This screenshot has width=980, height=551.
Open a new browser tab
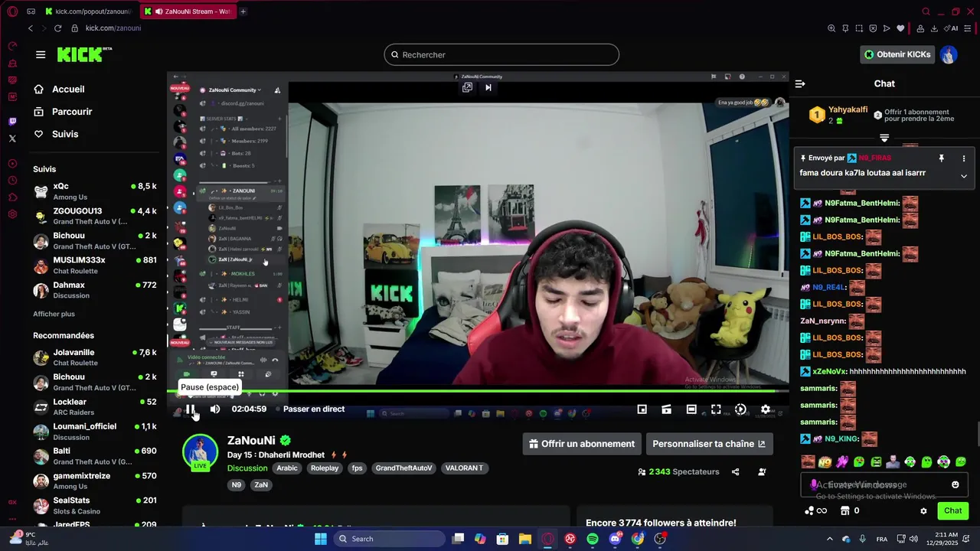pyautogui.click(x=243, y=11)
